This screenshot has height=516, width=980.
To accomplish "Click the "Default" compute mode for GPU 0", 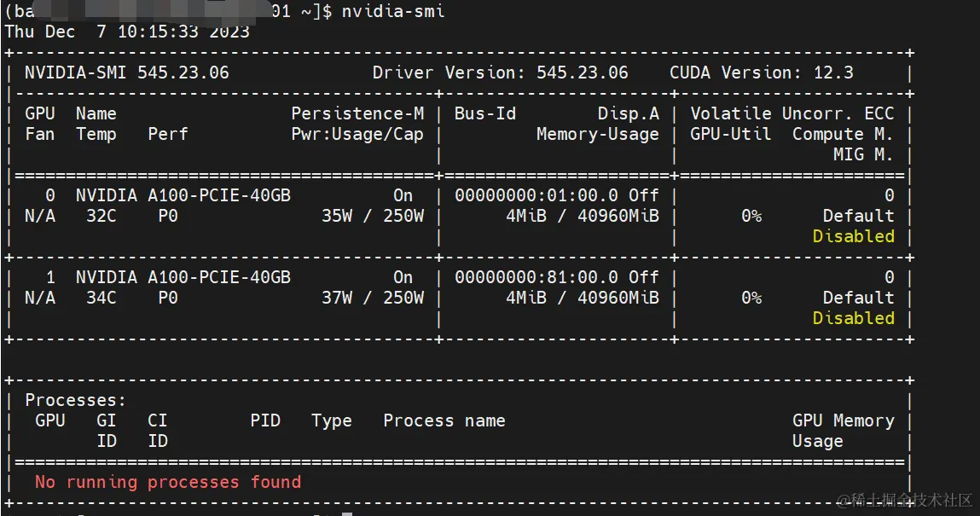I will click(x=858, y=216).
